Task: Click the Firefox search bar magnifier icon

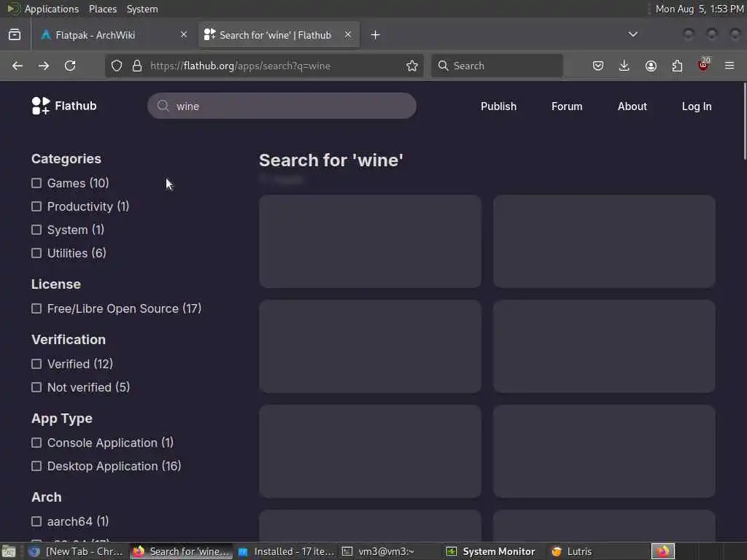Action: 443,66
